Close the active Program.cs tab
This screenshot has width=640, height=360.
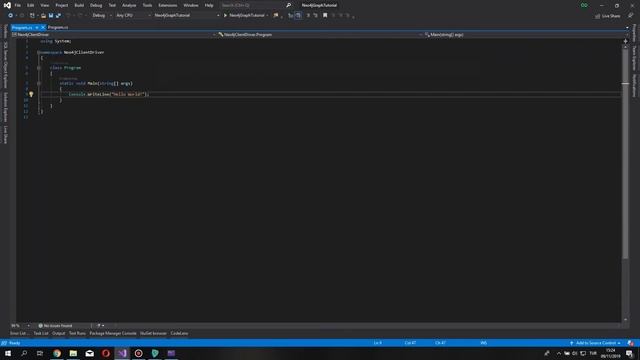tap(43, 27)
